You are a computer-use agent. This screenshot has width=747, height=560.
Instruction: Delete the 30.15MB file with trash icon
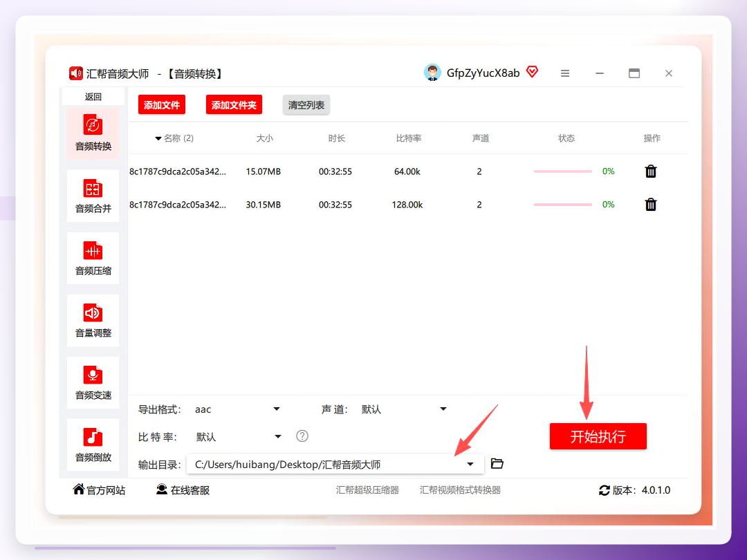tap(651, 205)
